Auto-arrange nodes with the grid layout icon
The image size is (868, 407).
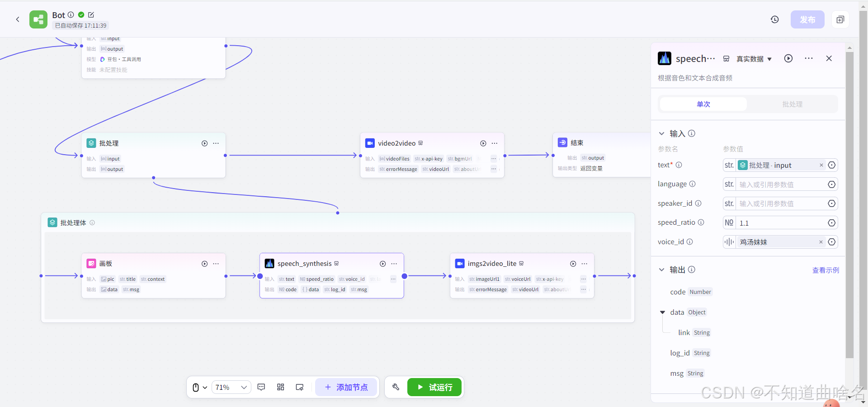click(281, 387)
